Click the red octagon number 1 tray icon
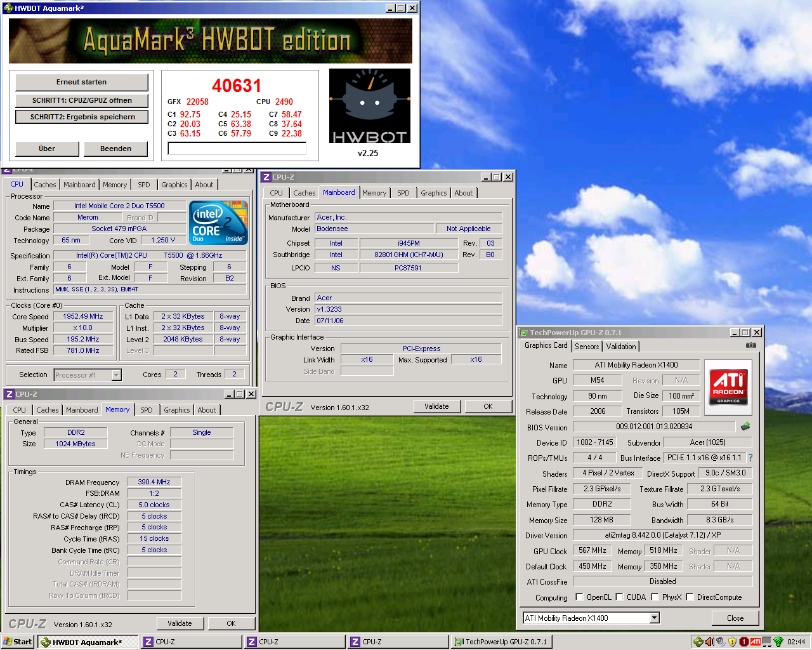 pyautogui.click(x=743, y=642)
